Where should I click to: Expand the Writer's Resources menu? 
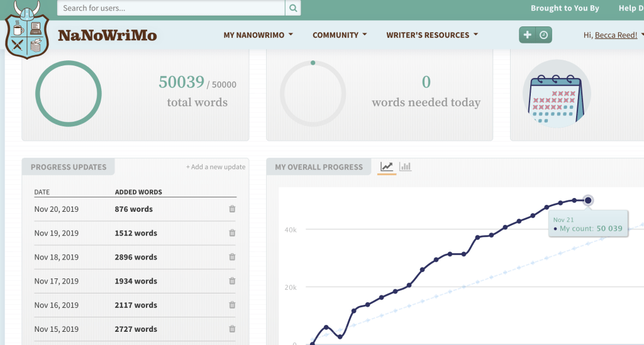(432, 35)
